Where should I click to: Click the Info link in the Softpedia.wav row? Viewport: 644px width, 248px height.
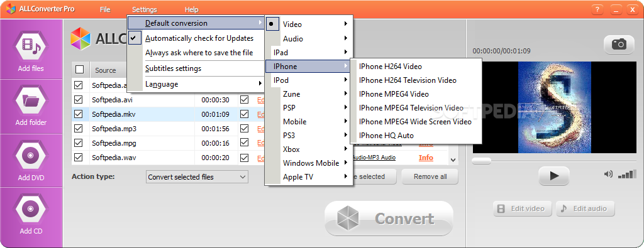click(426, 158)
